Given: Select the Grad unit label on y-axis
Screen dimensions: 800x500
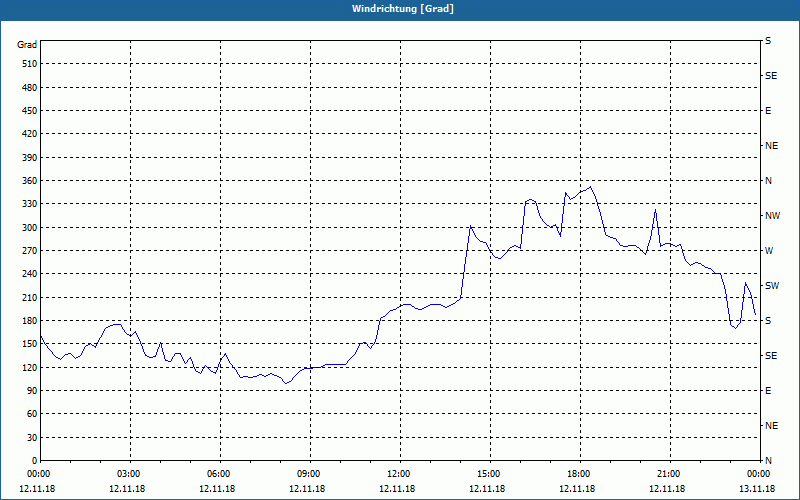Looking at the screenshot, I should coord(27,45).
